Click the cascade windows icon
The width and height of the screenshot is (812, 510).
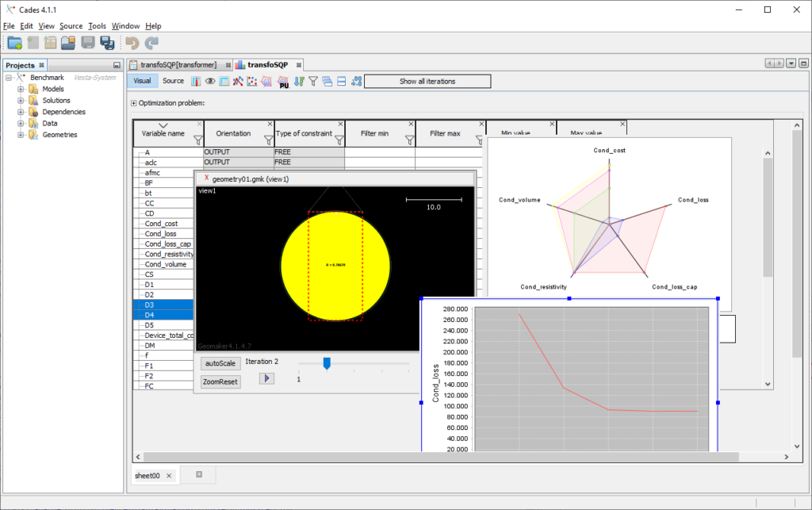tap(327, 81)
